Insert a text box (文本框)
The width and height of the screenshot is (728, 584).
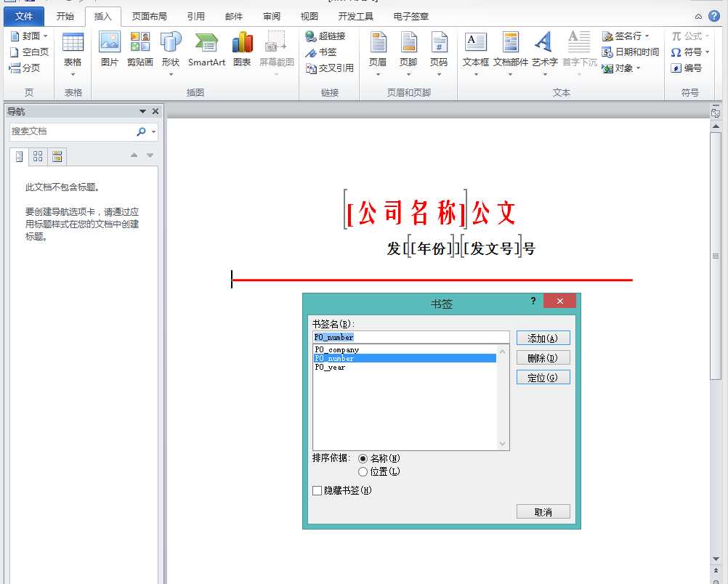(476, 54)
